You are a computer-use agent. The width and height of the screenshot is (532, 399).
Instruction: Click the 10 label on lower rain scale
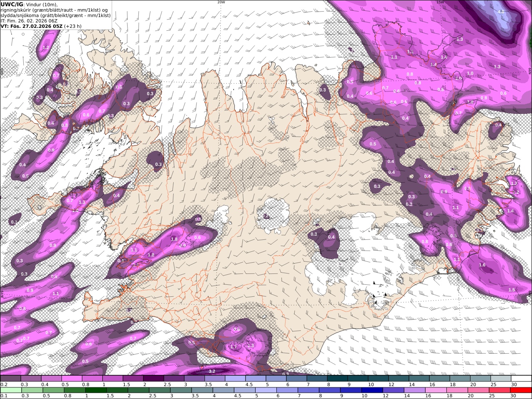tap(364, 396)
